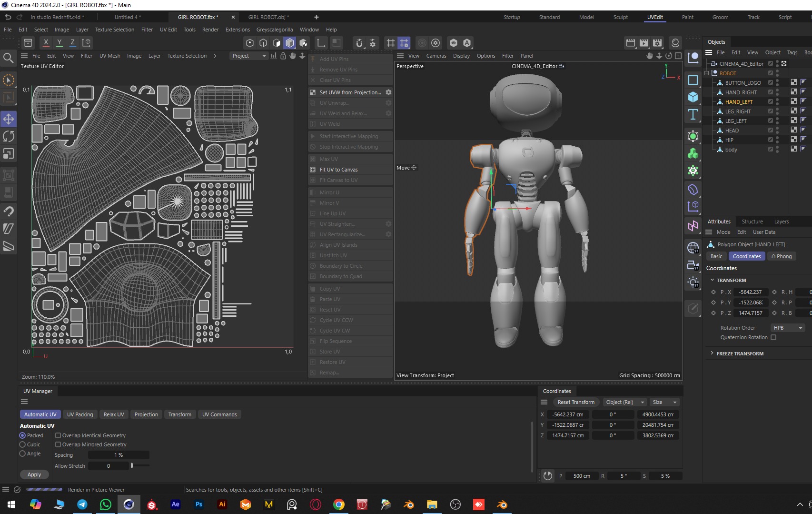Expand the FREEZE TRANSFORM section
The image size is (812, 514).
pos(712,353)
